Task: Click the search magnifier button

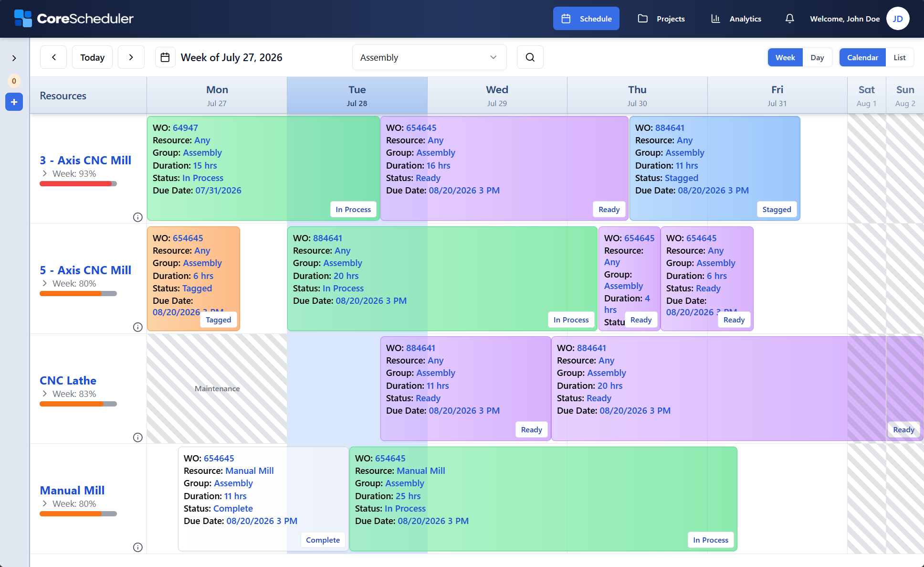Action: (530, 57)
